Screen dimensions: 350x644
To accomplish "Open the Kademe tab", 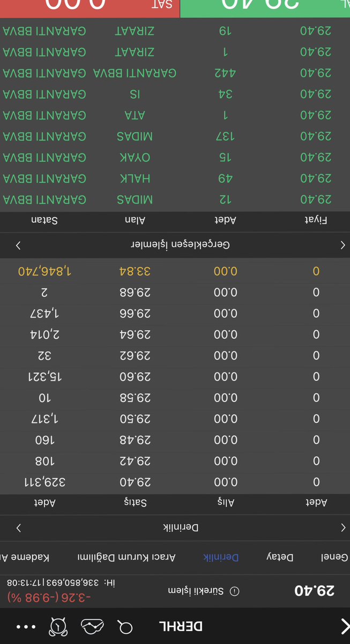I will click(25, 557).
